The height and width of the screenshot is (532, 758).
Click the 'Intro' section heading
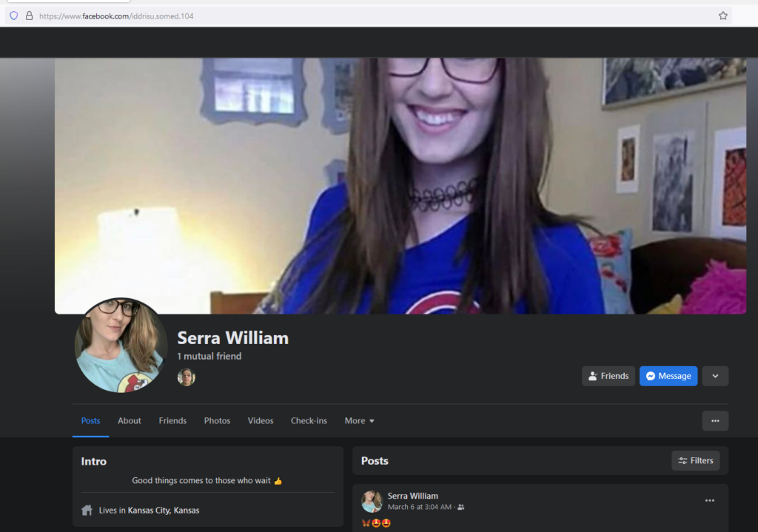(x=94, y=462)
